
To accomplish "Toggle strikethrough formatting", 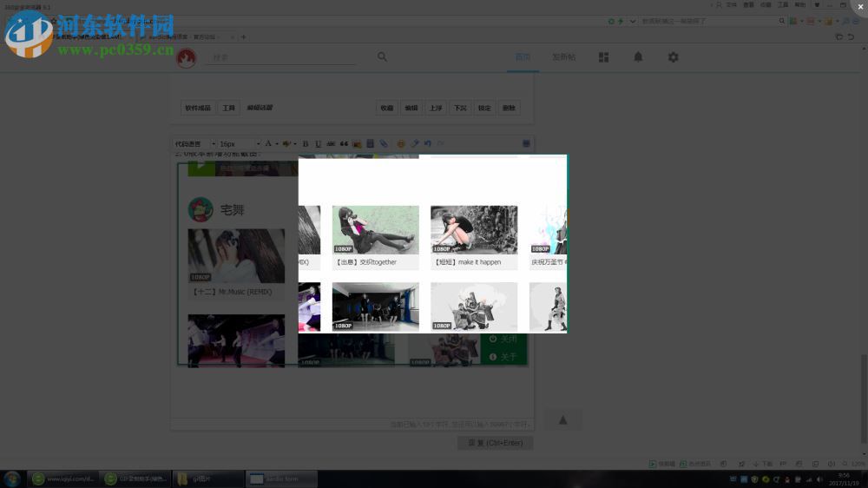I will (331, 143).
